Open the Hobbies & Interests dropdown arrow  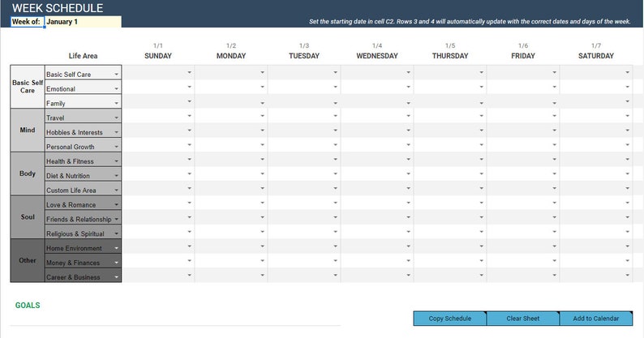[x=116, y=132]
